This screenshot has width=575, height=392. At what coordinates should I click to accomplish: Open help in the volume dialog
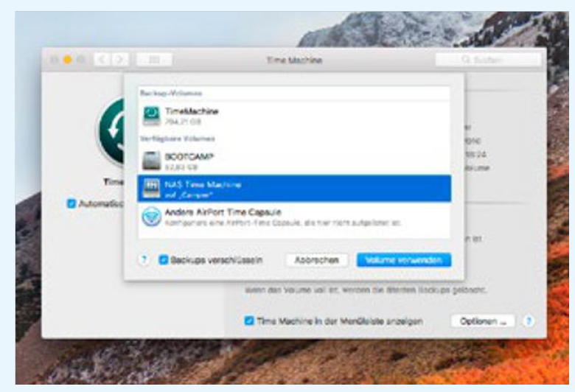(144, 260)
